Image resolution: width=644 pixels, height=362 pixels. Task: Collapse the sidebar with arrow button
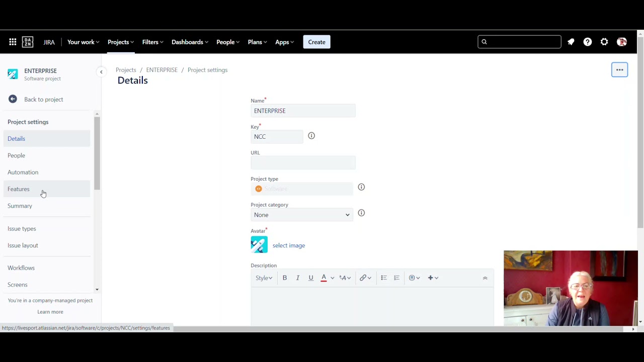click(x=101, y=72)
